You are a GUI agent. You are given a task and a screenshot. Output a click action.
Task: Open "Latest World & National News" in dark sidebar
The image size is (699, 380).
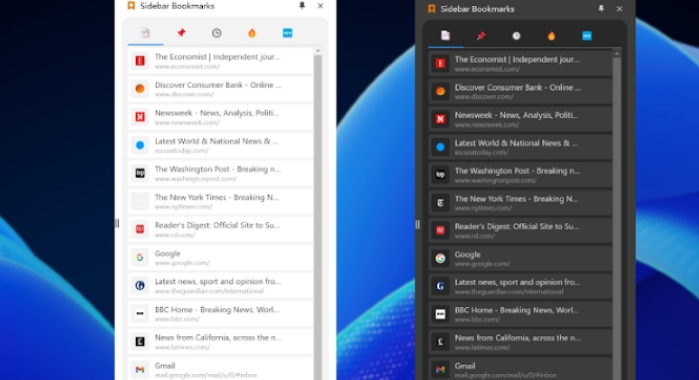[520, 147]
